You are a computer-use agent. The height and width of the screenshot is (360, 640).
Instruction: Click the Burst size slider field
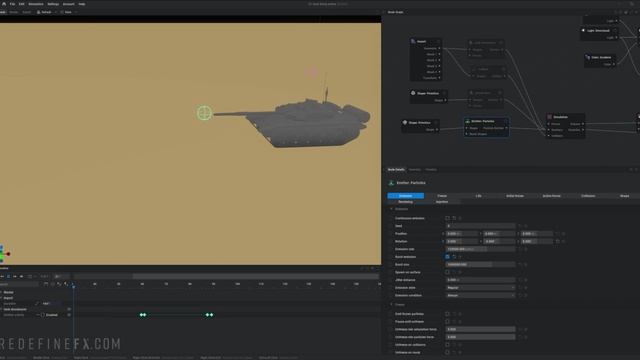tap(480, 264)
